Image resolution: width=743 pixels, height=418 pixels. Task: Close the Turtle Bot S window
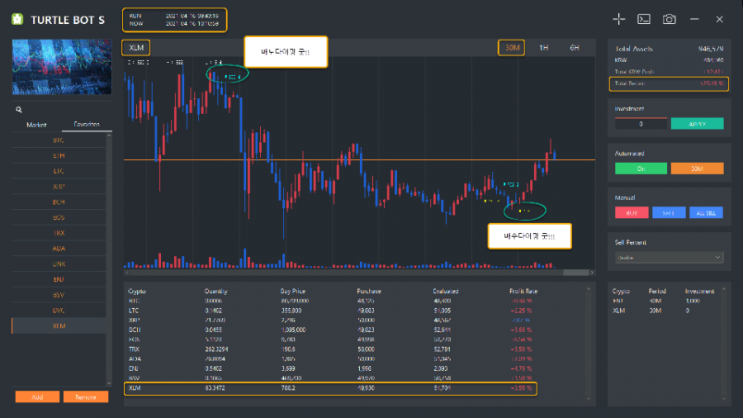pyautogui.click(x=719, y=19)
